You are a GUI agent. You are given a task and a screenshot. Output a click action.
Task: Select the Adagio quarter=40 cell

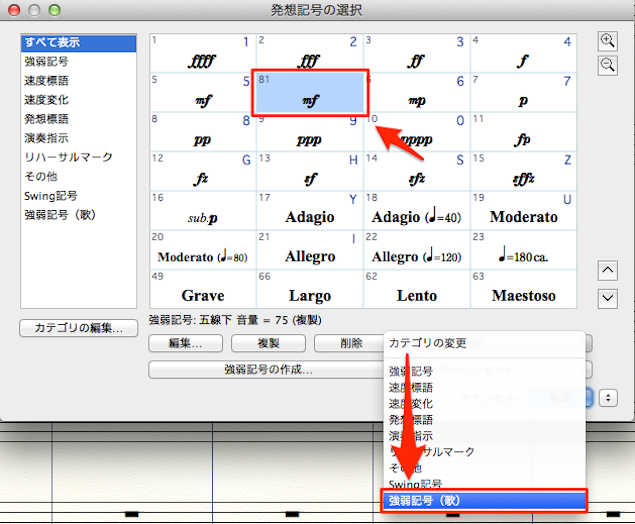[417, 211]
